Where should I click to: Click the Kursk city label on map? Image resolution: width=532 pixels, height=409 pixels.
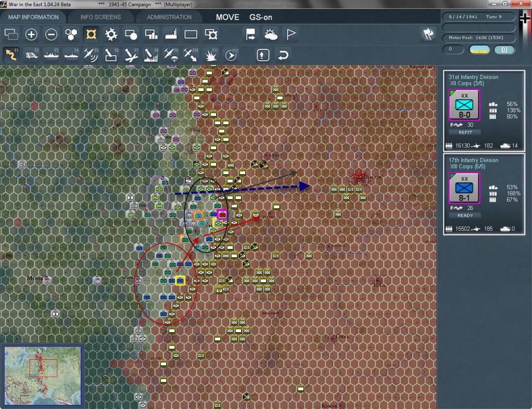[x=329, y=405]
